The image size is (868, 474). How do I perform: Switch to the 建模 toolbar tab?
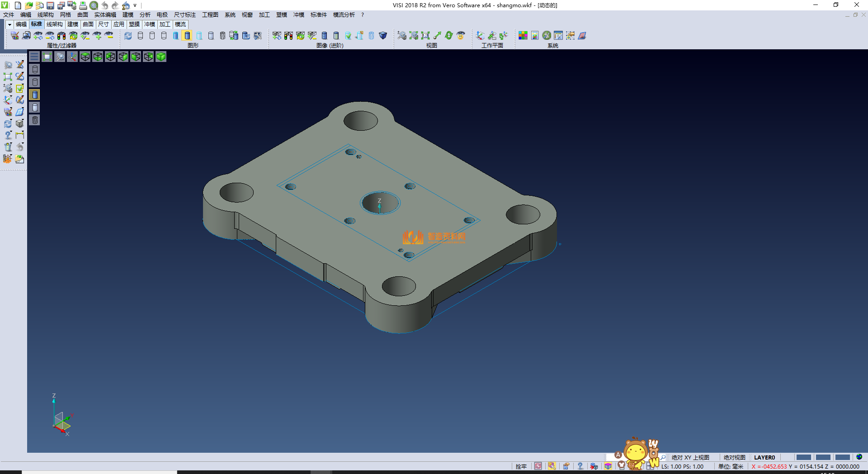point(73,24)
